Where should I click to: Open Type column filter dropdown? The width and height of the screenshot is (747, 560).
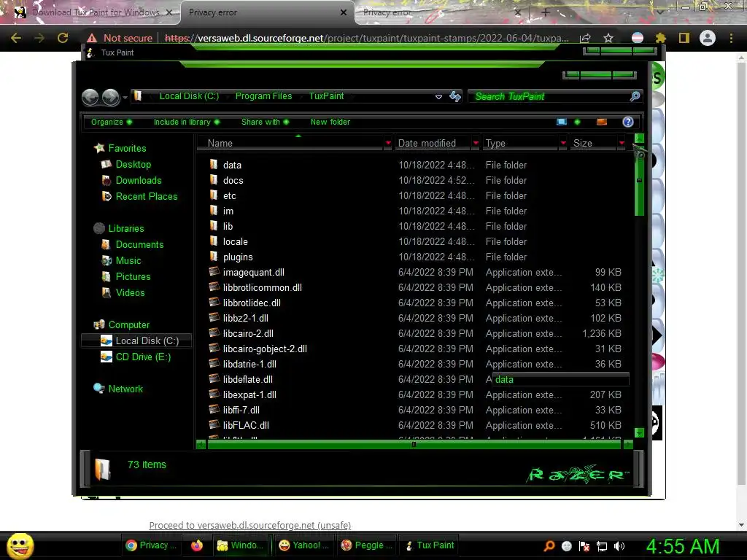click(563, 143)
